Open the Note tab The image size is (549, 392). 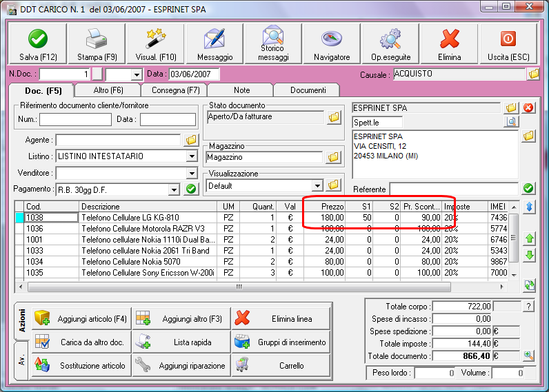point(241,90)
